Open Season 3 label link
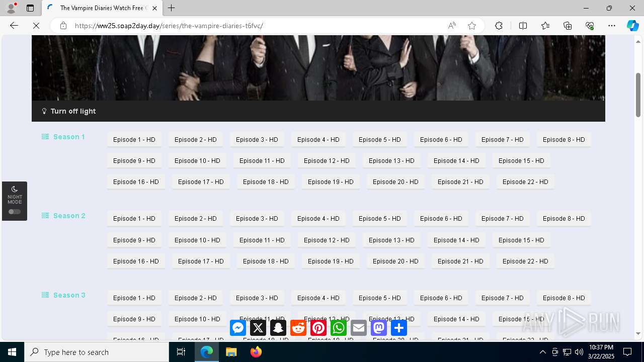 [x=69, y=295]
